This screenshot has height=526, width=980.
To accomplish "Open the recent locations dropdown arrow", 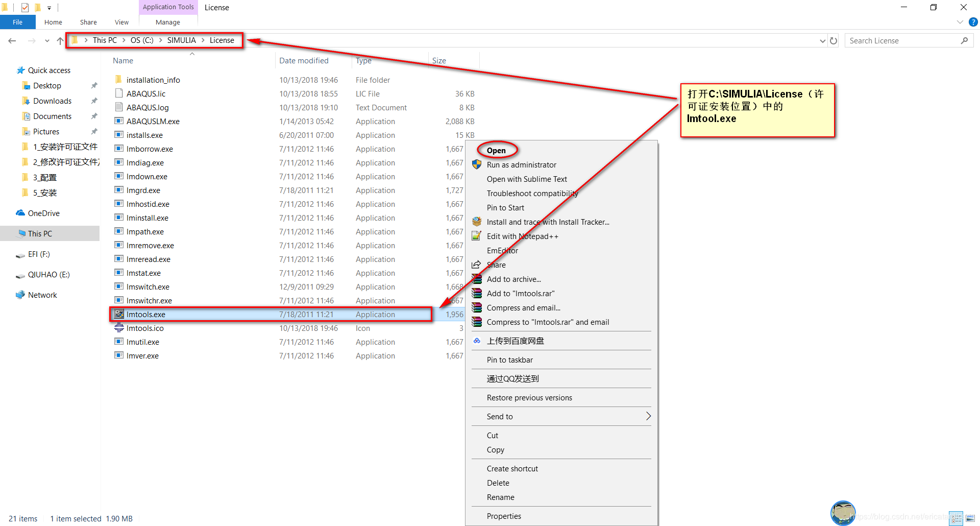I will pos(47,41).
